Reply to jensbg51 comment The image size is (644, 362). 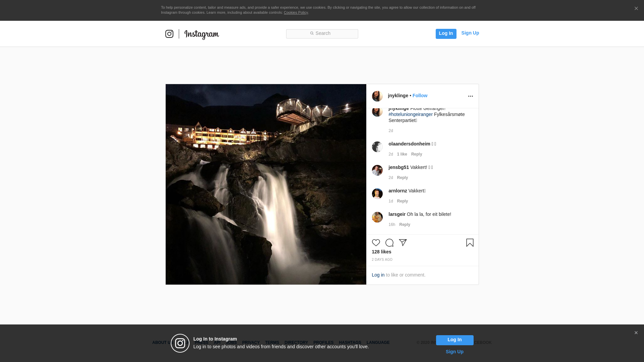click(x=402, y=178)
